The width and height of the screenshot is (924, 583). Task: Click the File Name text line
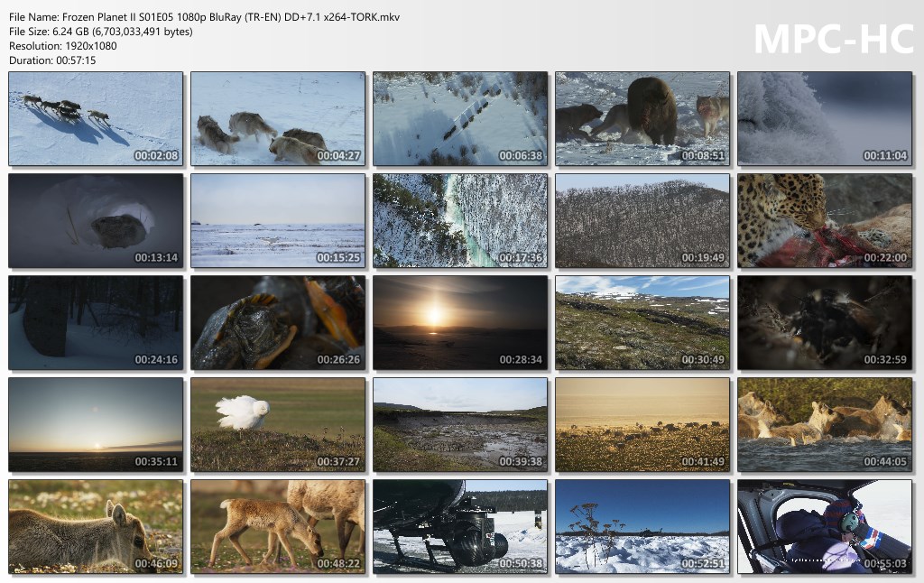point(204,17)
